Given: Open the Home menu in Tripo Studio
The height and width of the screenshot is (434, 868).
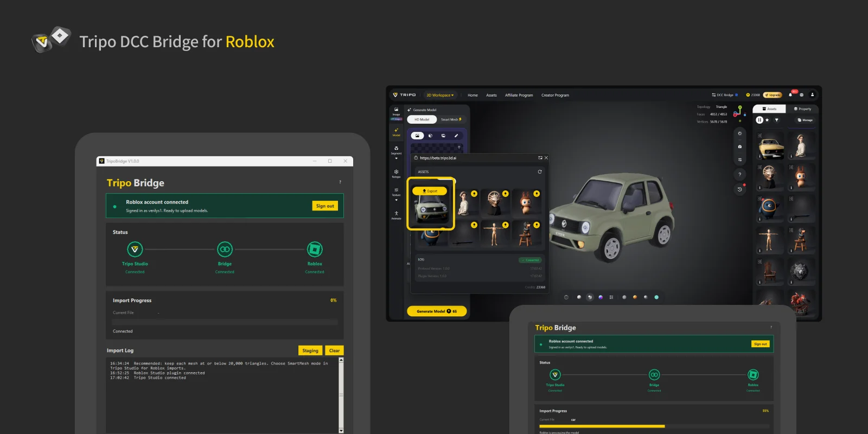Looking at the screenshot, I should click(x=473, y=95).
